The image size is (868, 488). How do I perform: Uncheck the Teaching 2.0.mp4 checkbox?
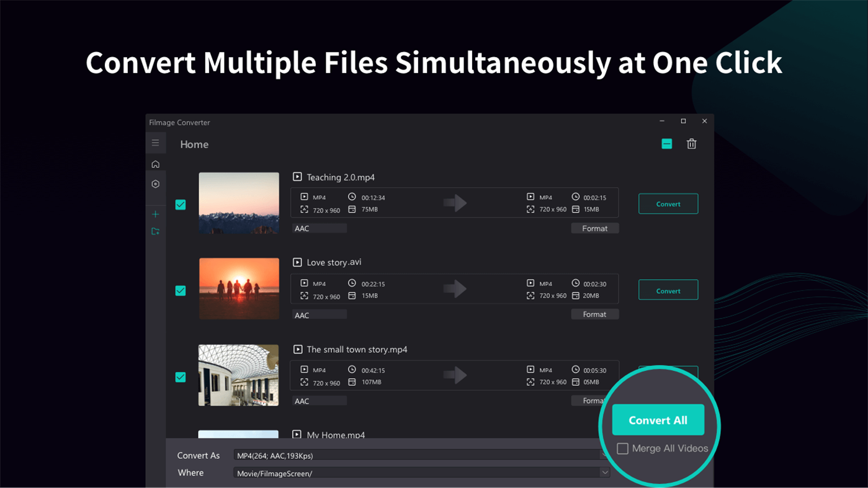point(181,205)
